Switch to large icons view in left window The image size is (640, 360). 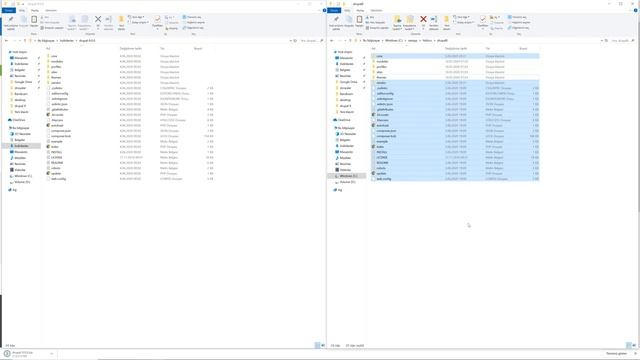pyautogui.click(x=323, y=345)
